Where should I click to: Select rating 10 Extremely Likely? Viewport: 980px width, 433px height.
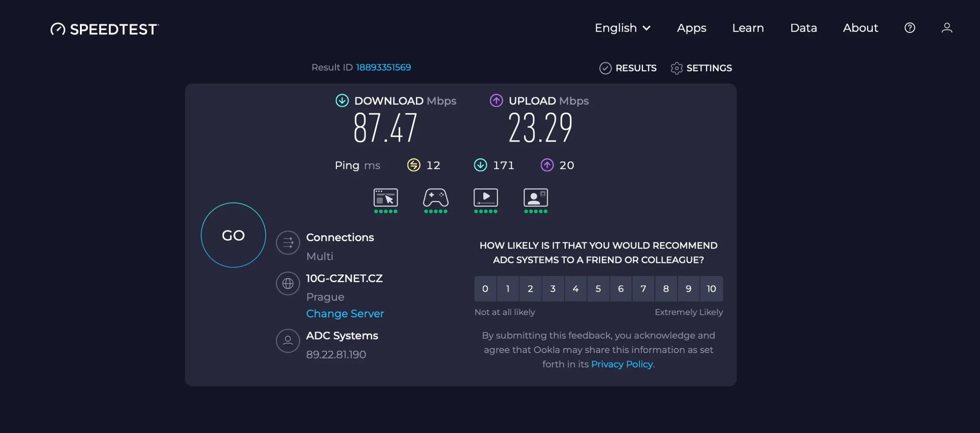pos(711,289)
